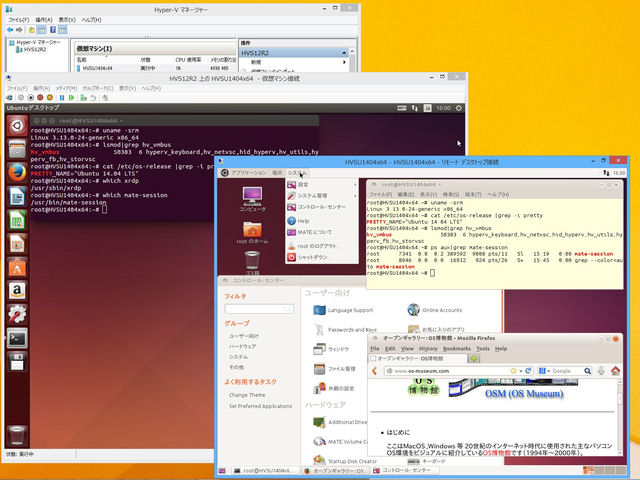
Task: Open Online Accounts in Control Center
Action: [x=435, y=310]
